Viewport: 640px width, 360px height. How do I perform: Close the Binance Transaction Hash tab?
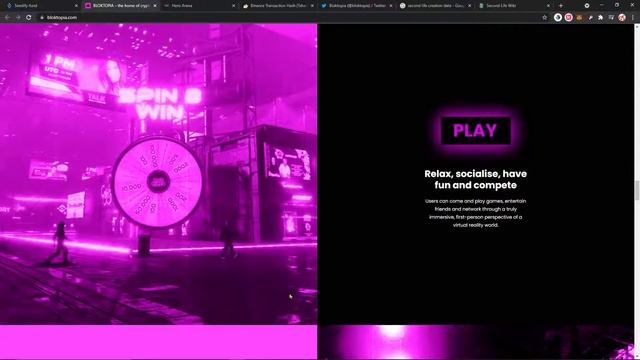[x=312, y=6]
